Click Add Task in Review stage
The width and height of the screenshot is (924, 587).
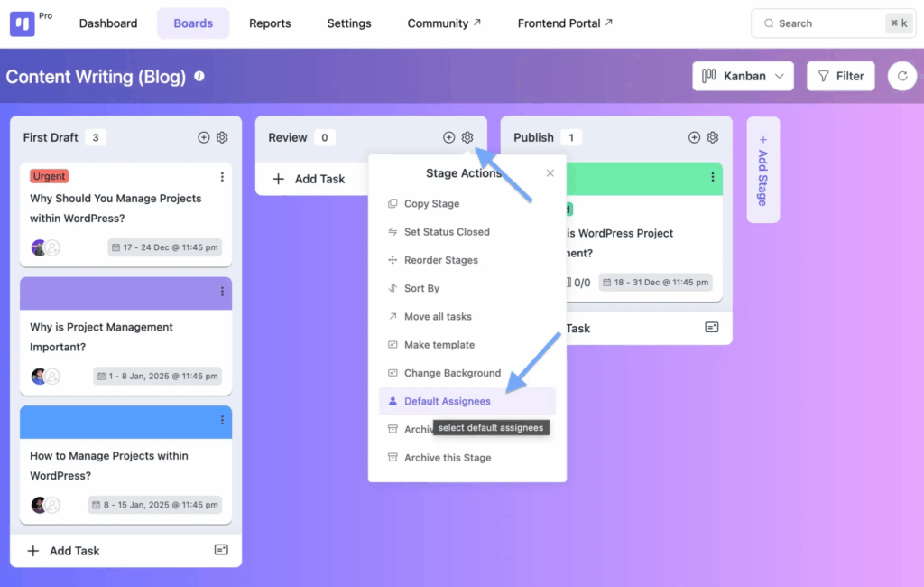[x=310, y=179]
